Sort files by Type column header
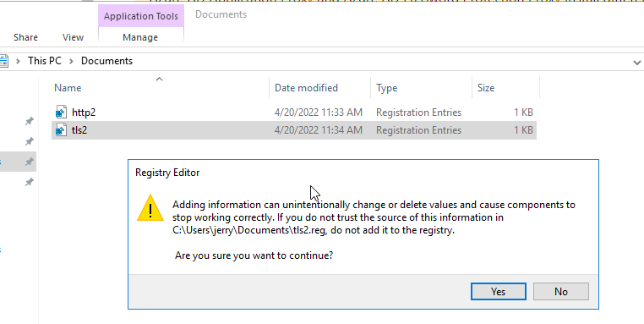 click(x=386, y=88)
